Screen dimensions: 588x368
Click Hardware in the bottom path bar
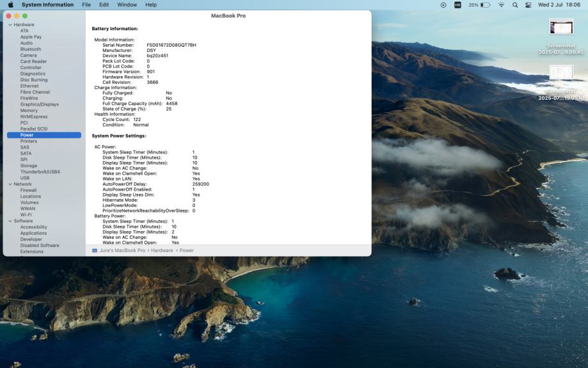point(162,250)
